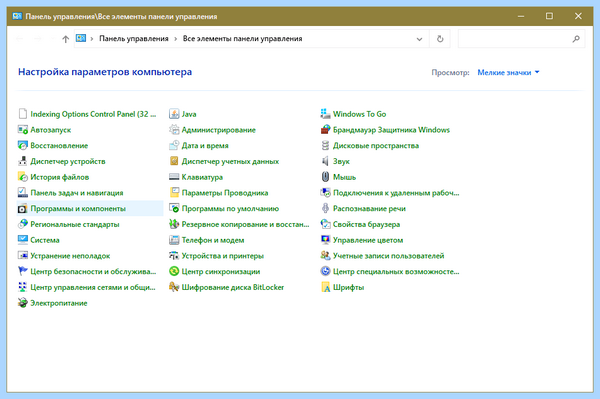600x399 pixels.
Task: Click the Дисковые пространства icon
Action: point(325,145)
